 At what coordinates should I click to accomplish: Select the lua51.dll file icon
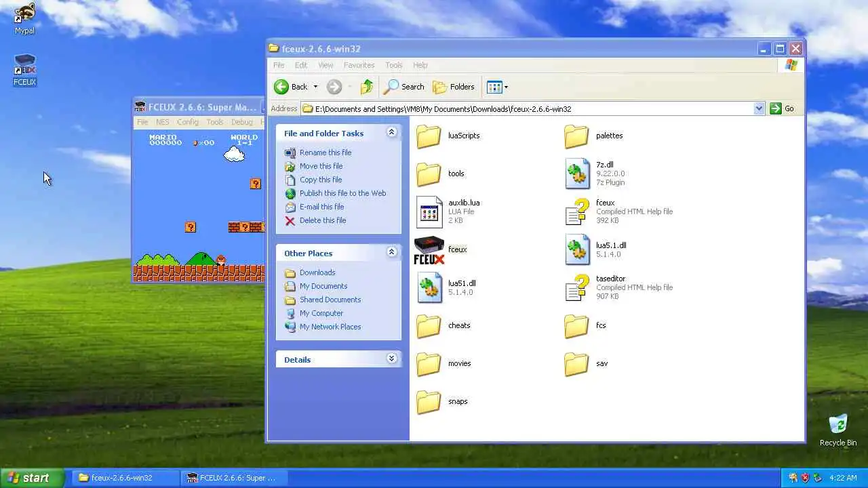tap(429, 287)
